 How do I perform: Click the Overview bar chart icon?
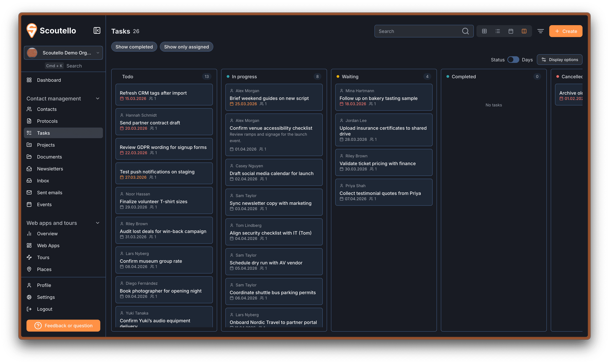pos(29,233)
